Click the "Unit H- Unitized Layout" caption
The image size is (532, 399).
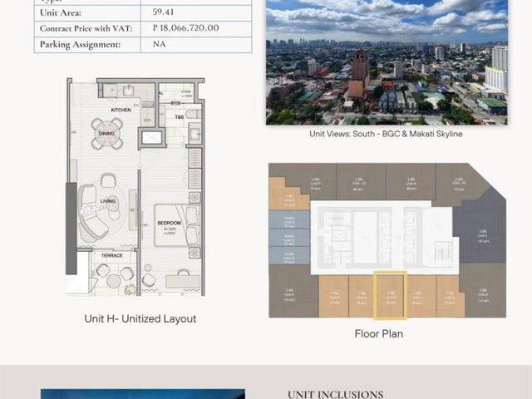click(x=140, y=319)
